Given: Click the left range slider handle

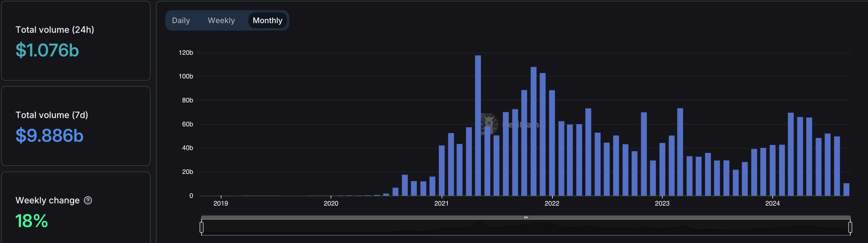Looking at the screenshot, I should [x=202, y=227].
